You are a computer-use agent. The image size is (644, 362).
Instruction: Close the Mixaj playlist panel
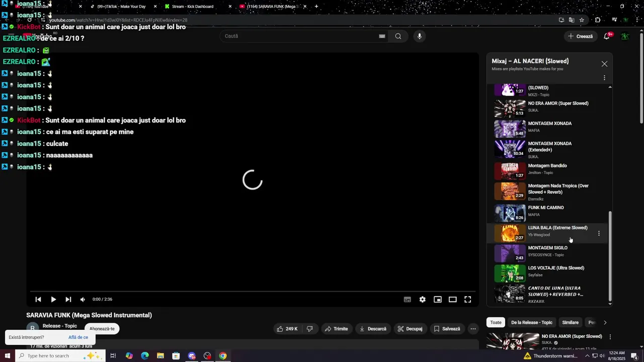click(604, 64)
